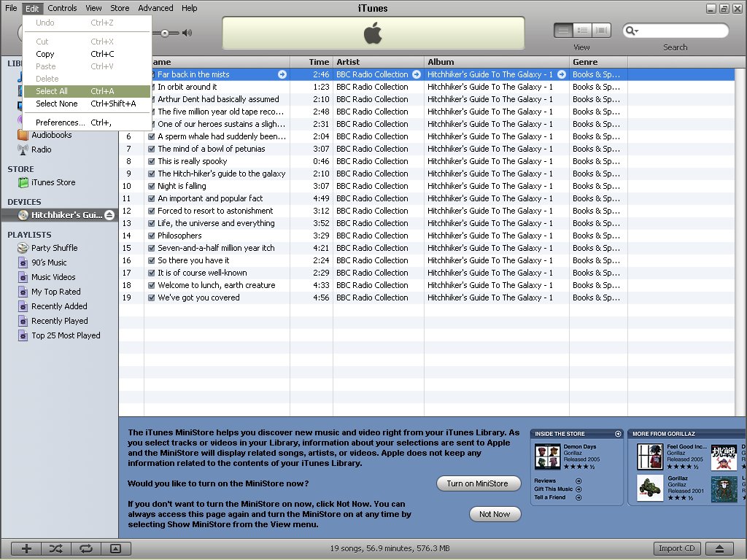
Task: Open the Controls menu
Action: [62, 8]
